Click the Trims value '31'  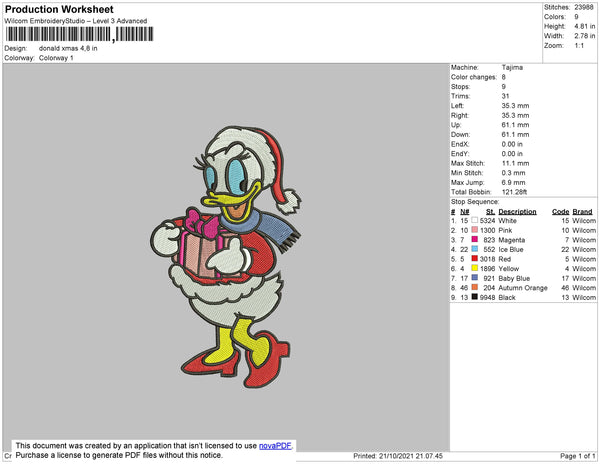click(505, 96)
